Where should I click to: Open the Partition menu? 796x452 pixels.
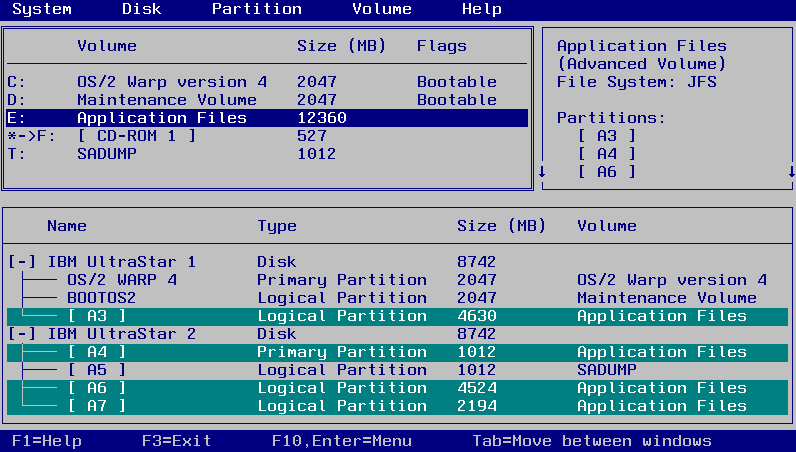coord(256,9)
